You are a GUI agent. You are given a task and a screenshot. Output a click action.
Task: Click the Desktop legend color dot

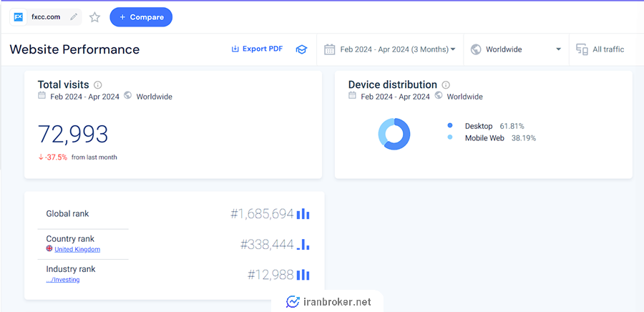[450, 126]
